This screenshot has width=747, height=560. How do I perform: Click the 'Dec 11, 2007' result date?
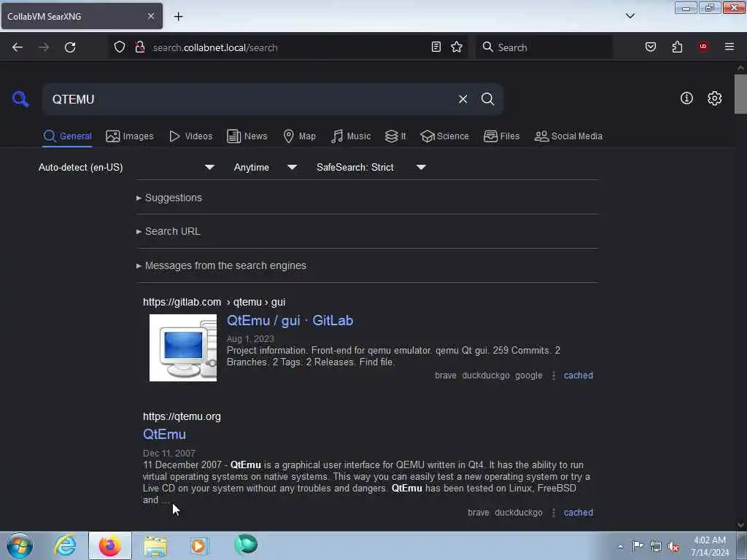pos(169,454)
